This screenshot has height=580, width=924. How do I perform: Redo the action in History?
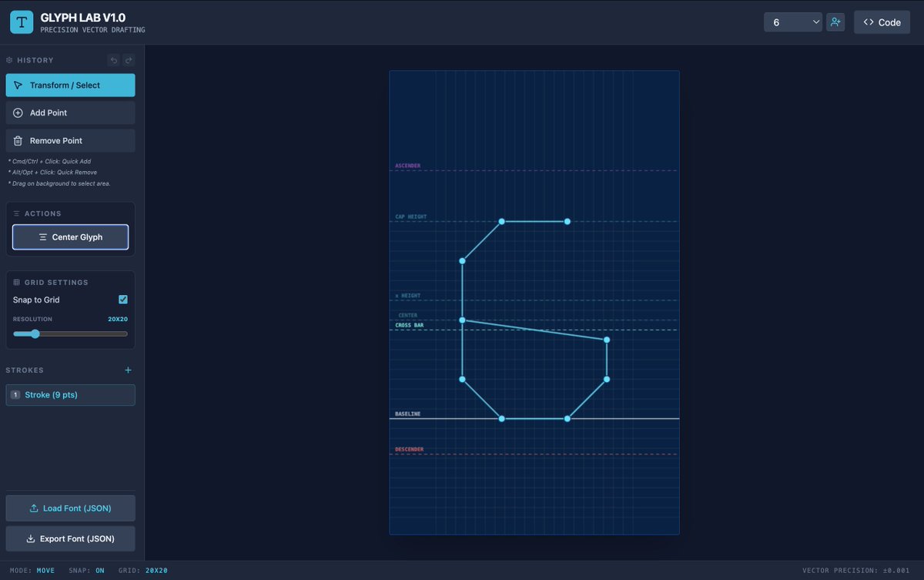pos(129,60)
